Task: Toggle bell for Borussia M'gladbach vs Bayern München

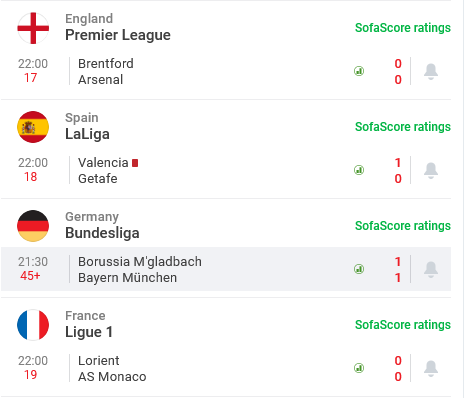Action: (431, 269)
